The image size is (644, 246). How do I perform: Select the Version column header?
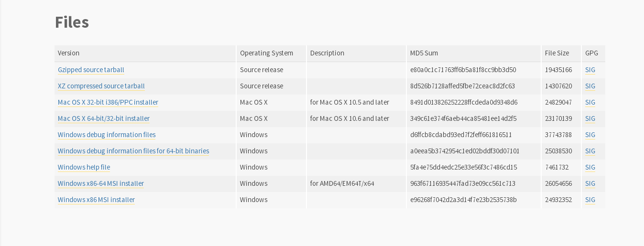click(69, 53)
